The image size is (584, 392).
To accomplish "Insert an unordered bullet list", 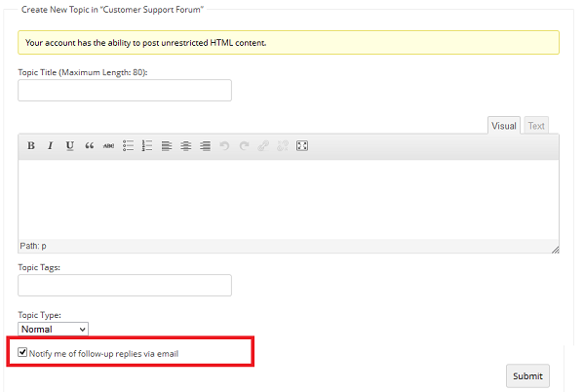I will [x=128, y=145].
